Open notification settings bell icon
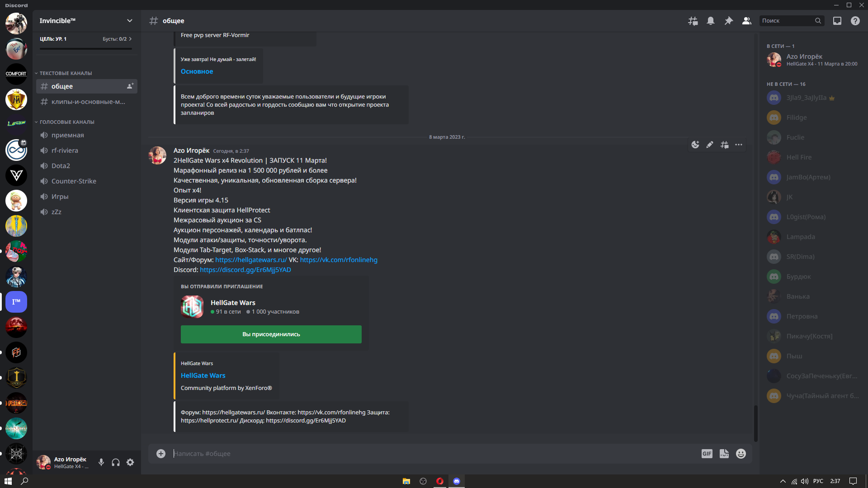This screenshot has width=868, height=488. 711,21
